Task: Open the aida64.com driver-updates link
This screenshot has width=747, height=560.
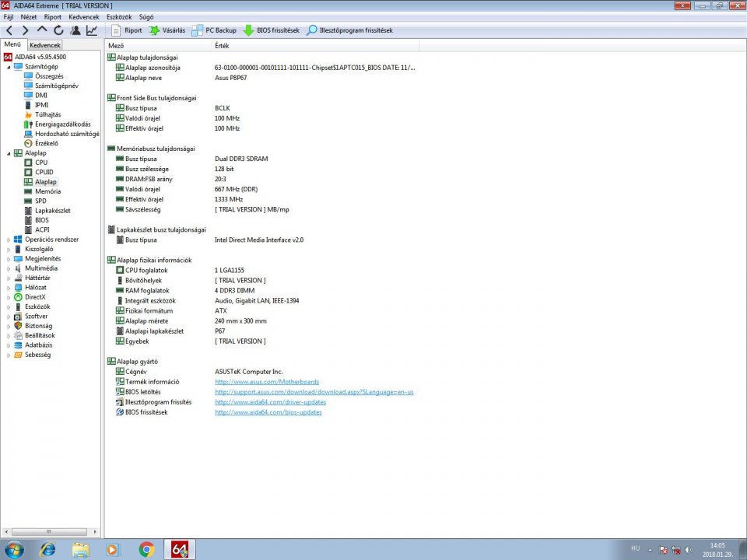Action: (x=270, y=402)
